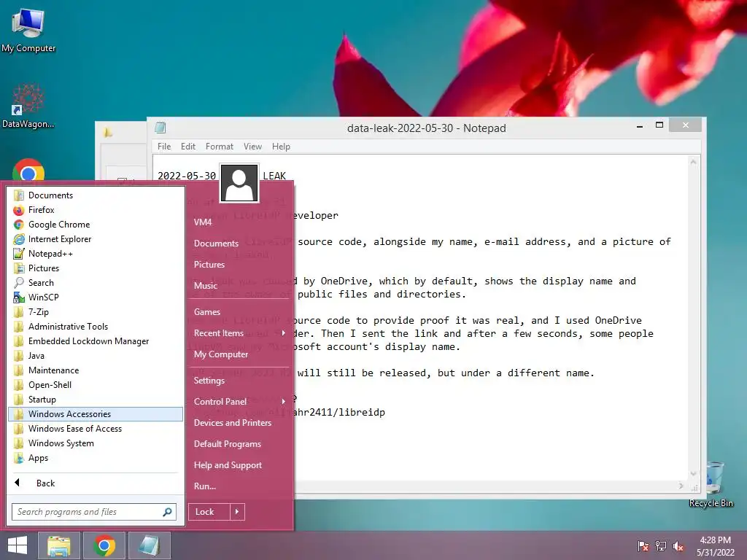Viewport: 747px width, 560px height.
Task: Click the user account picture
Action: 239,183
